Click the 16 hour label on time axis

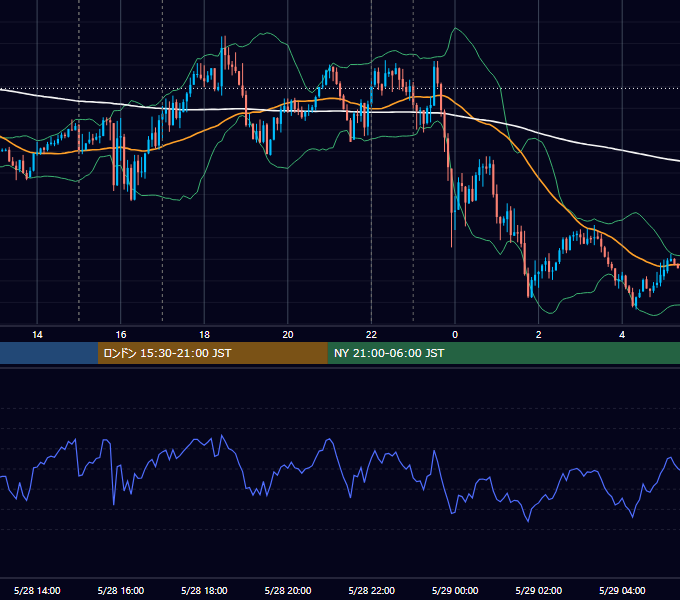coord(121,335)
